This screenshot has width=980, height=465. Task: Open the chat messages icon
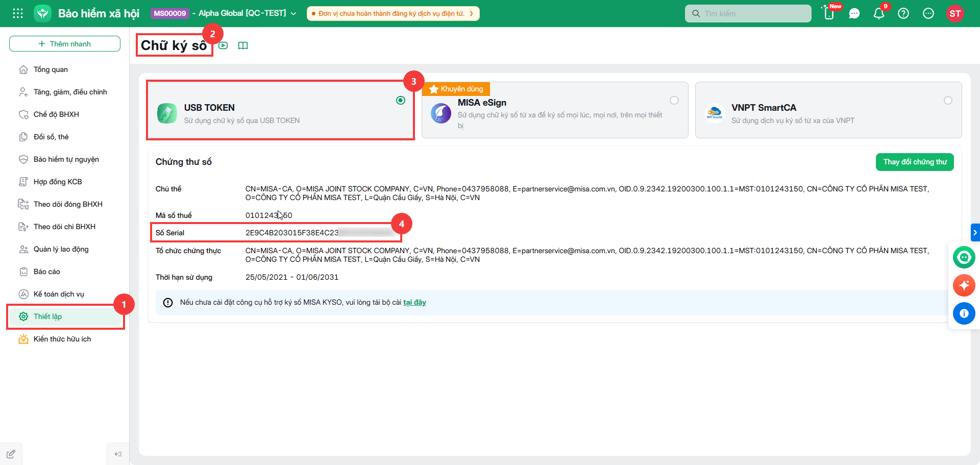click(x=854, y=13)
